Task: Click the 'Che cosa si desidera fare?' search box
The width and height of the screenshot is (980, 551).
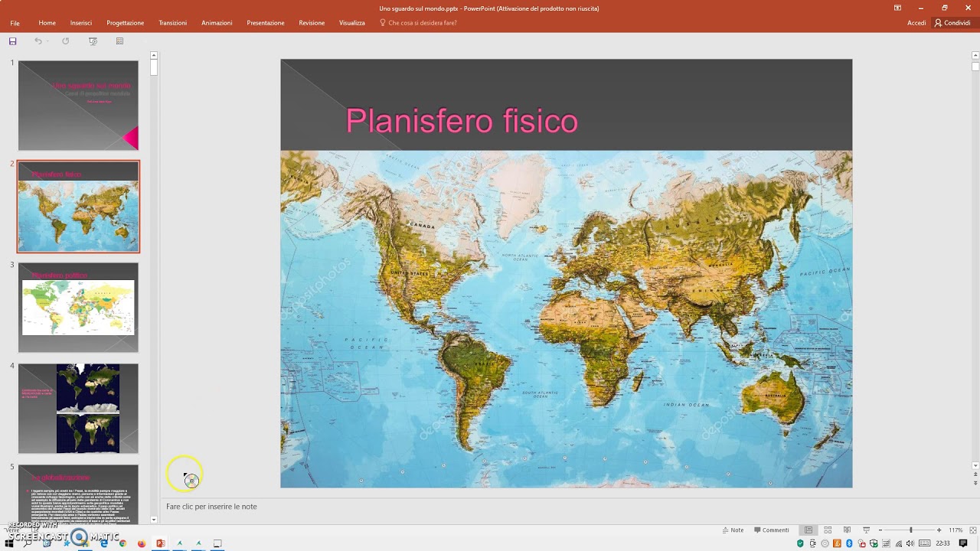Action: click(x=418, y=23)
